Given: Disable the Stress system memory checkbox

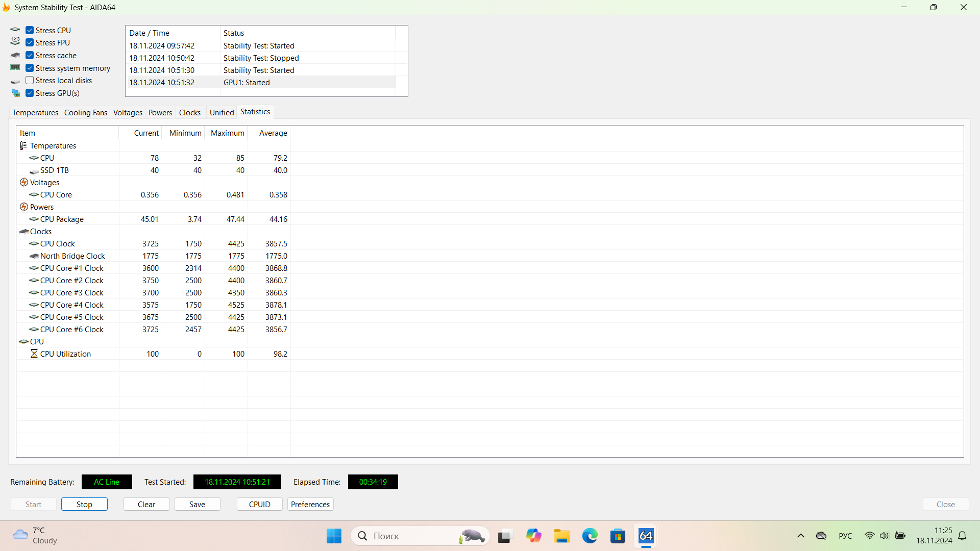Looking at the screenshot, I should 30,68.
